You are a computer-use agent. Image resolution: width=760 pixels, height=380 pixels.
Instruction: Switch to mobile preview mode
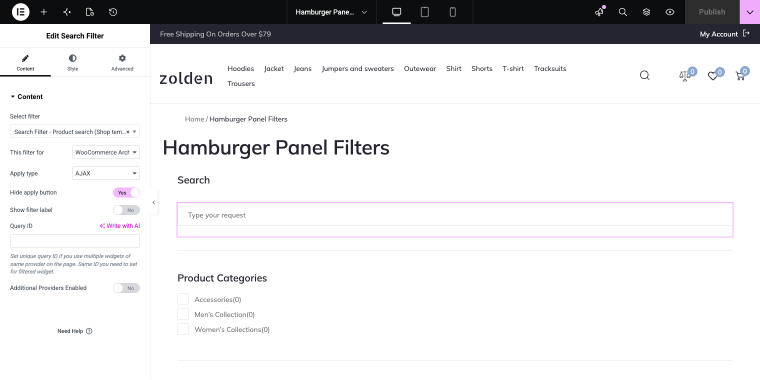coord(453,12)
